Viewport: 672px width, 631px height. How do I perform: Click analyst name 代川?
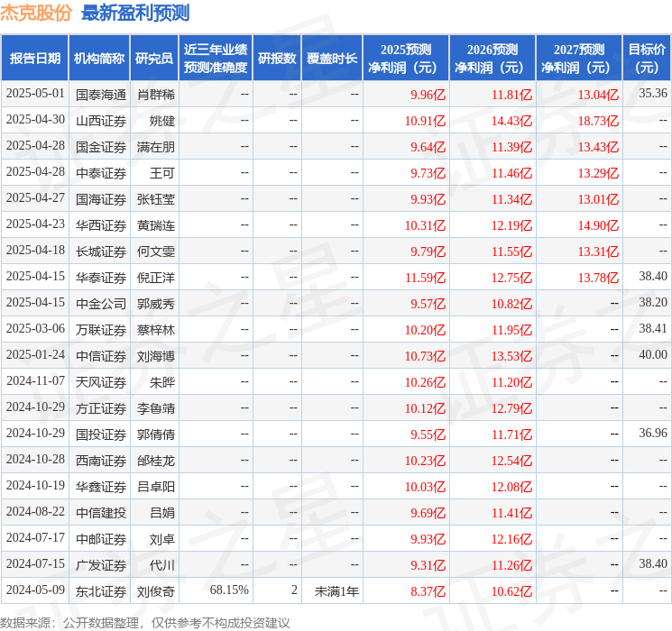(162, 565)
